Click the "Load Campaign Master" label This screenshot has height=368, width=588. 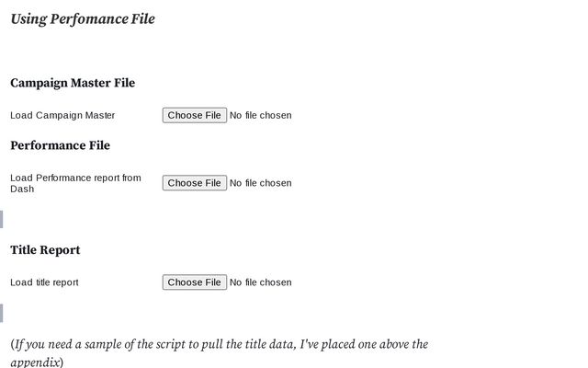pos(62,115)
